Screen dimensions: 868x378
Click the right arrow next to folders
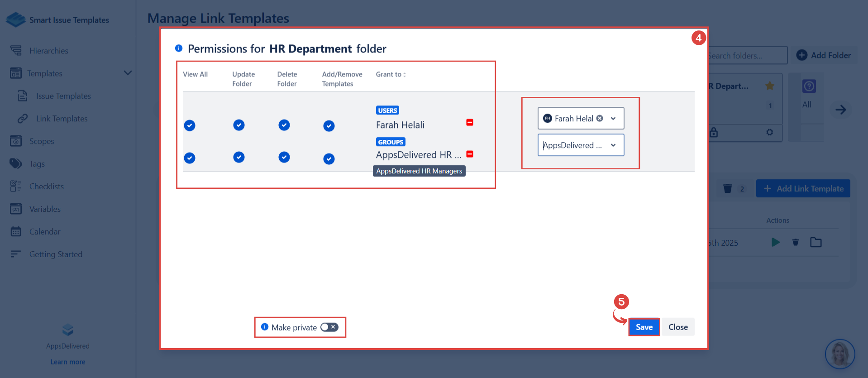tap(840, 110)
